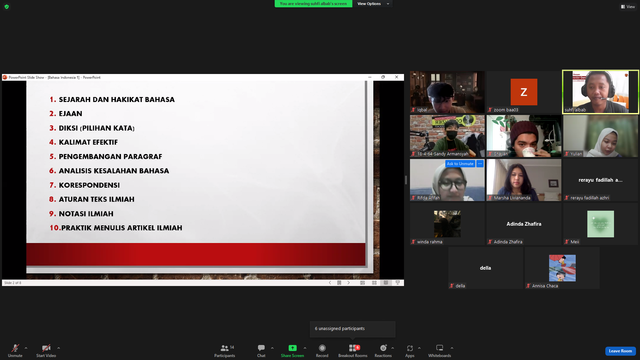Open audio options arrow next to Unmute
Image resolution: width=640 pixels, height=360 pixels.
click(26, 348)
